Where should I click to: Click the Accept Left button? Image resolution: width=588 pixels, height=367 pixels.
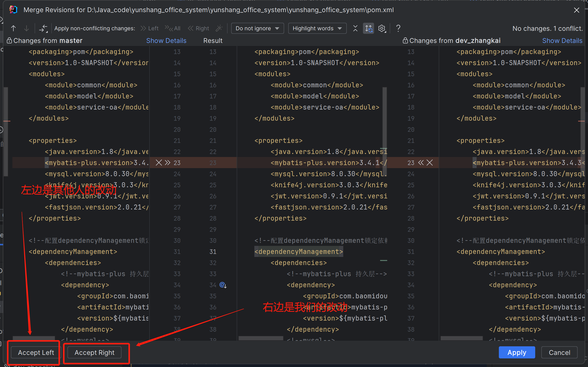[x=36, y=352]
